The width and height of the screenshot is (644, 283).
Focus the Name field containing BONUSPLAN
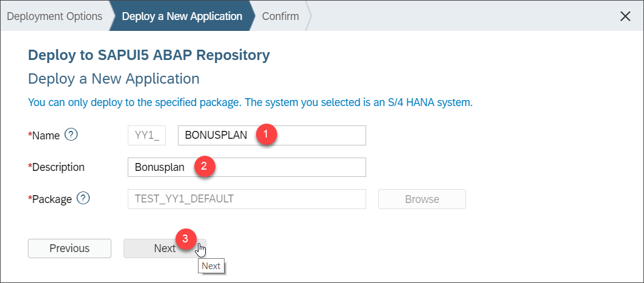[272, 135]
